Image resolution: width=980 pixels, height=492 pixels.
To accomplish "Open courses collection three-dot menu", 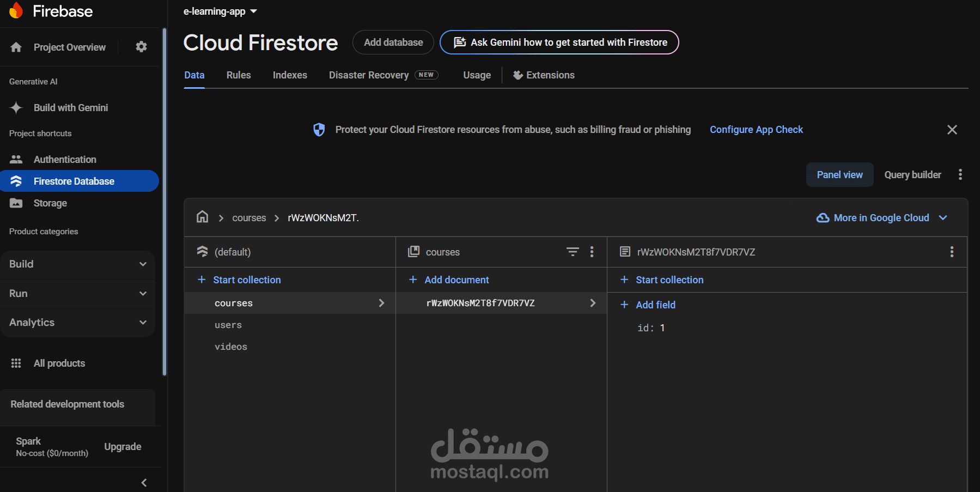I will click(592, 252).
